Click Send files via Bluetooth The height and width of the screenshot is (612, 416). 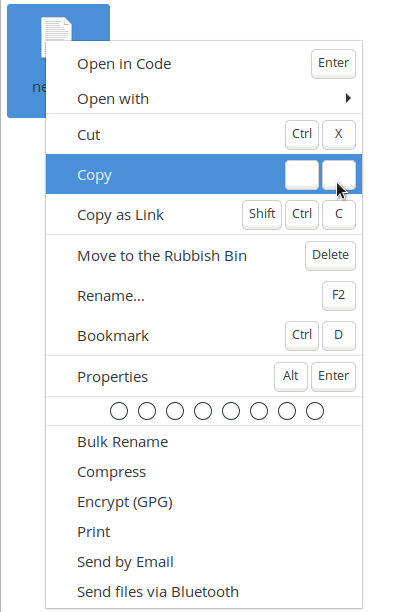click(x=204, y=592)
